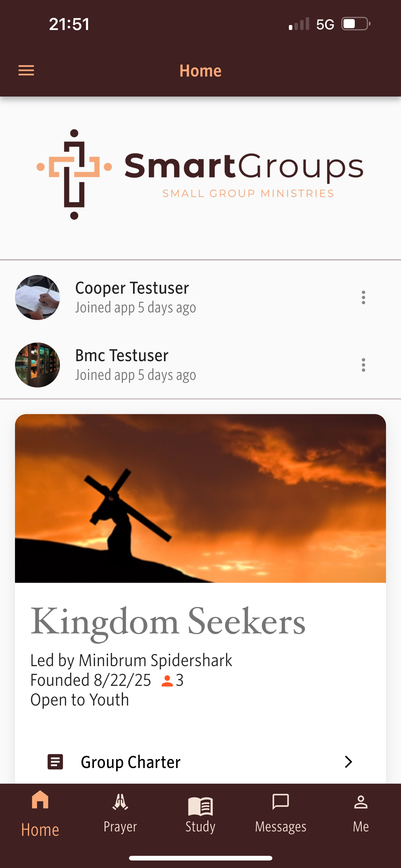Image resolution: width=401 pixels, height=868 pixels.
Task: Tap the Group Charter document icon
Action: (55, 762)
